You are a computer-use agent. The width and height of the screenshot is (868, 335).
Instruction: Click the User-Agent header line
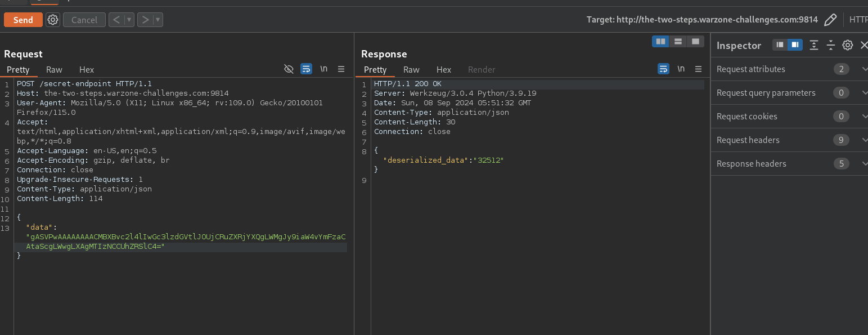coord(169,108)
